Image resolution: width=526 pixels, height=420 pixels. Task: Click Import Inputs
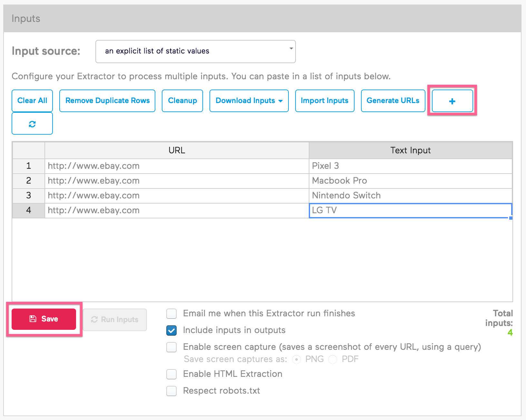coord(325,101)
